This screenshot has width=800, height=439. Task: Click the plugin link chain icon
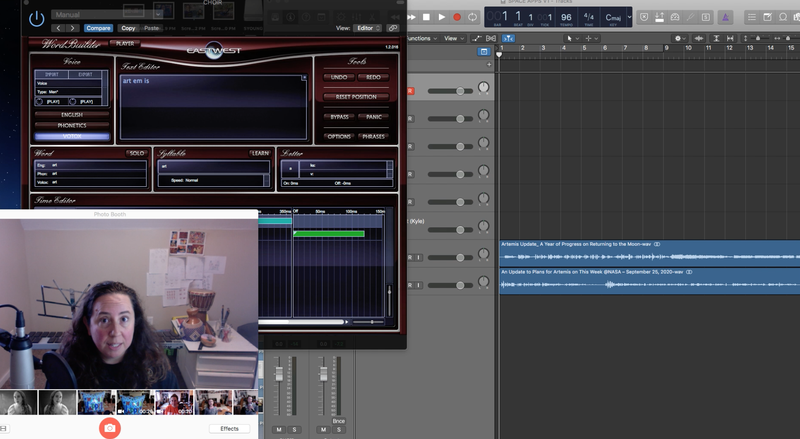[393, 28]
